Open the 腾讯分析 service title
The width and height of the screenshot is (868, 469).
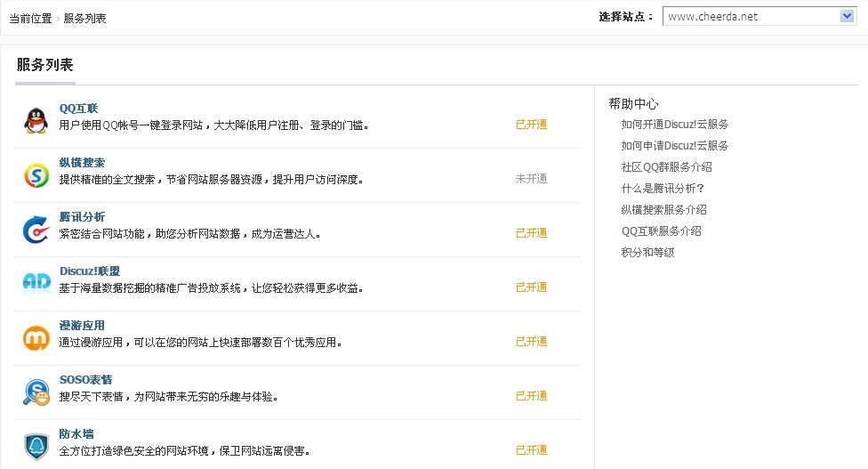click(82, 217)
